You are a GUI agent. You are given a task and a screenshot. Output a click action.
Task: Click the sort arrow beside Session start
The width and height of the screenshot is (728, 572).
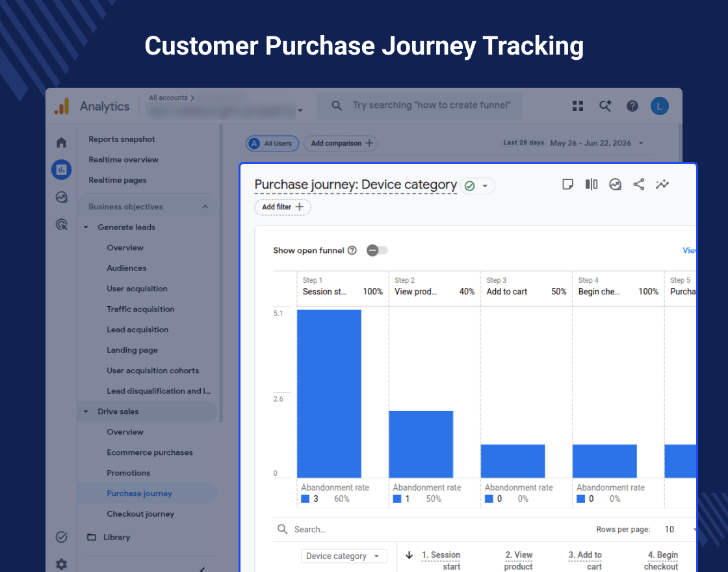coord(409,555)
